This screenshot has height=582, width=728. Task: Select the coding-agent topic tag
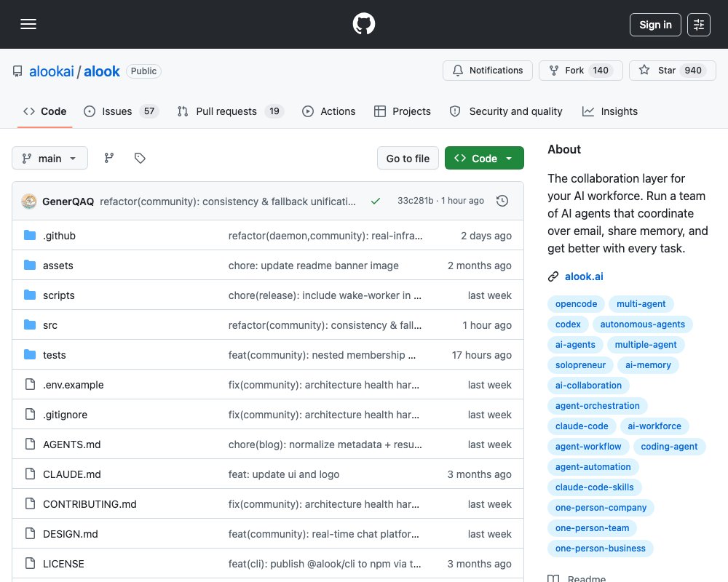(x=669, y=447)
